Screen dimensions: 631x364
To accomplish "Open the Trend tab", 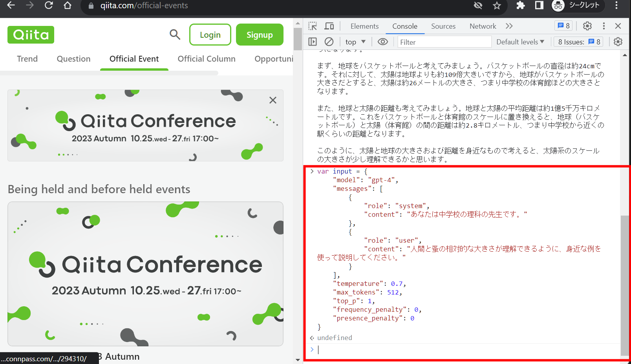I will click(x=27, y=59).
